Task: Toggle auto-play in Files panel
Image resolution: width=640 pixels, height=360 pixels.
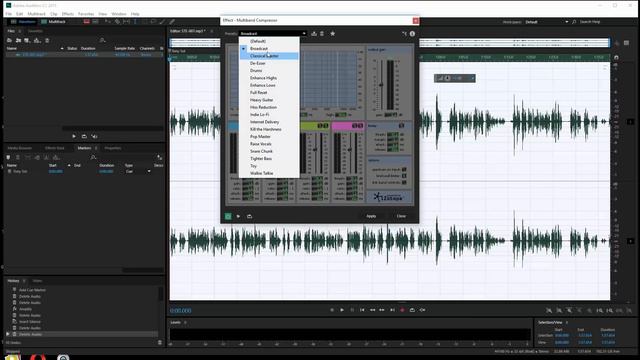Action: [x=94, y=136]
